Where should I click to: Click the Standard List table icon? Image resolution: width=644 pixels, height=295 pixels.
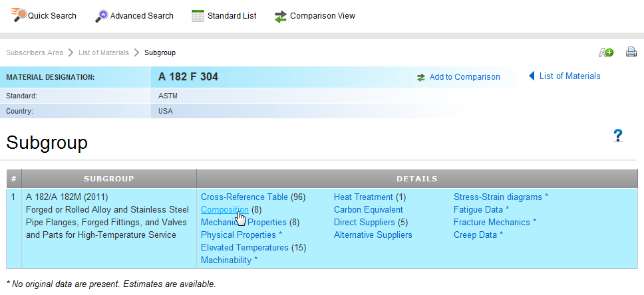coord(198,16)
